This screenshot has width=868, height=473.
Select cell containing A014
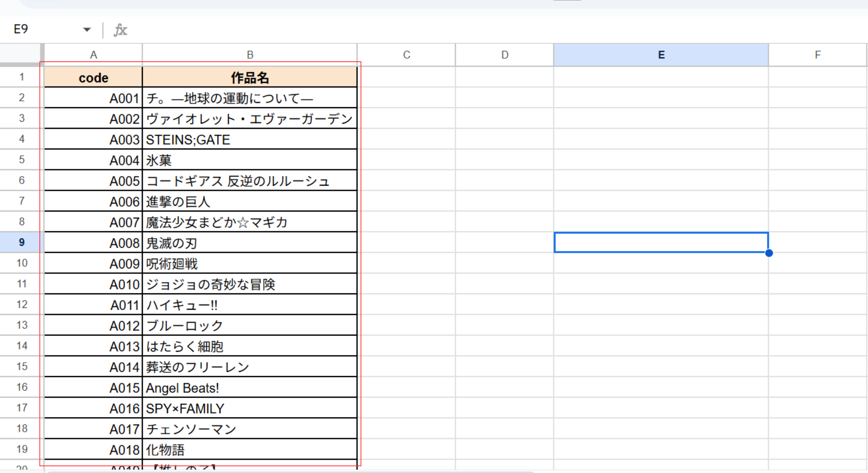(93, 367)
